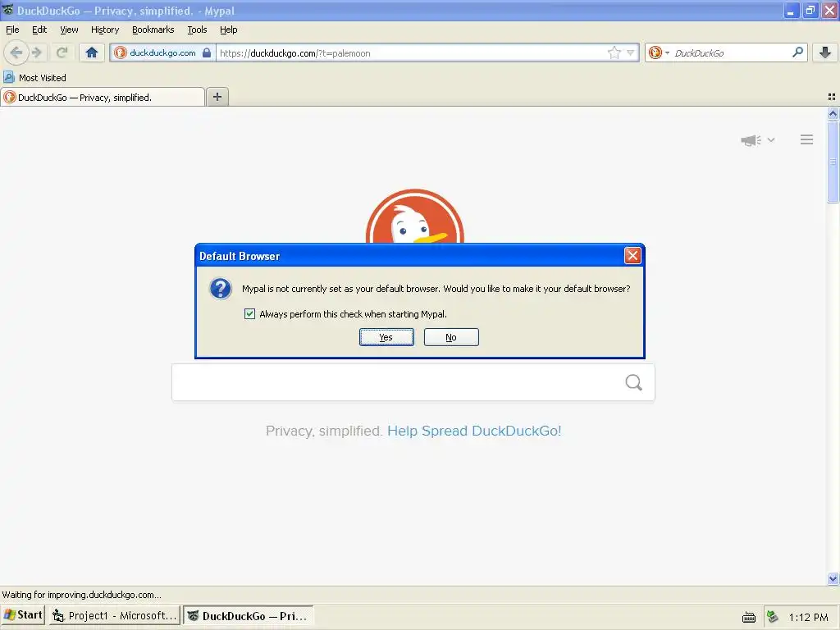Click the Mypal raccoon title bar icon

point(7,10)
